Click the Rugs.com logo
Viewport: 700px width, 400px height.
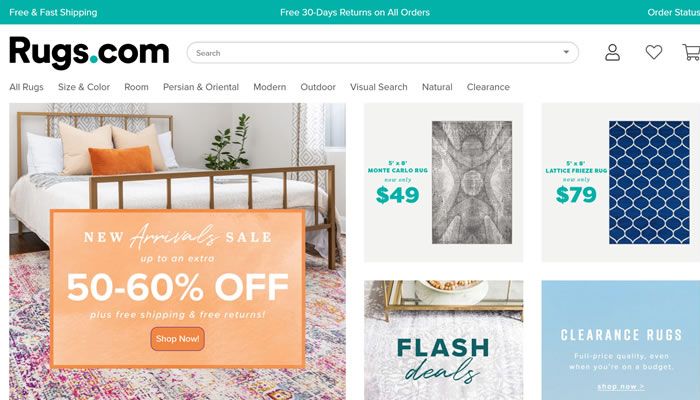[89, 53]
